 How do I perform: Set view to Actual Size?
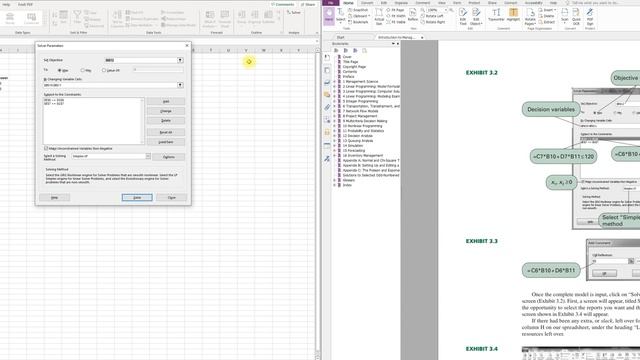coord(379,16)
